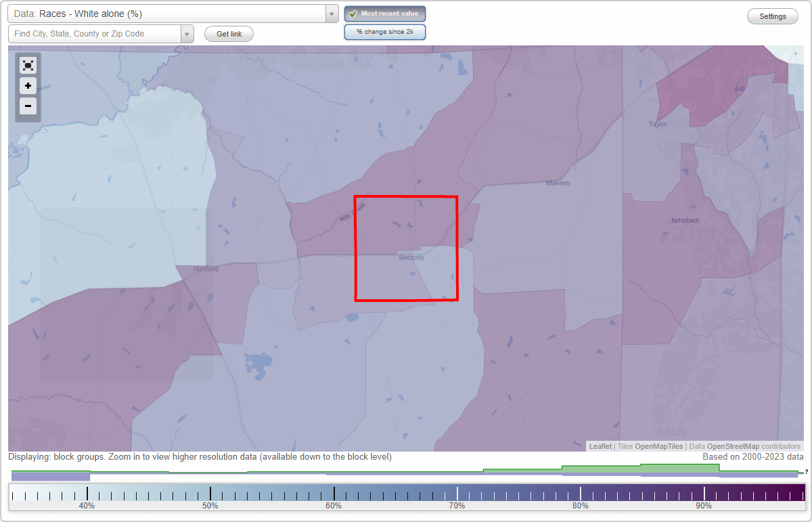
Task: Open the Data metric dropdown
Action: pos(331,13)
